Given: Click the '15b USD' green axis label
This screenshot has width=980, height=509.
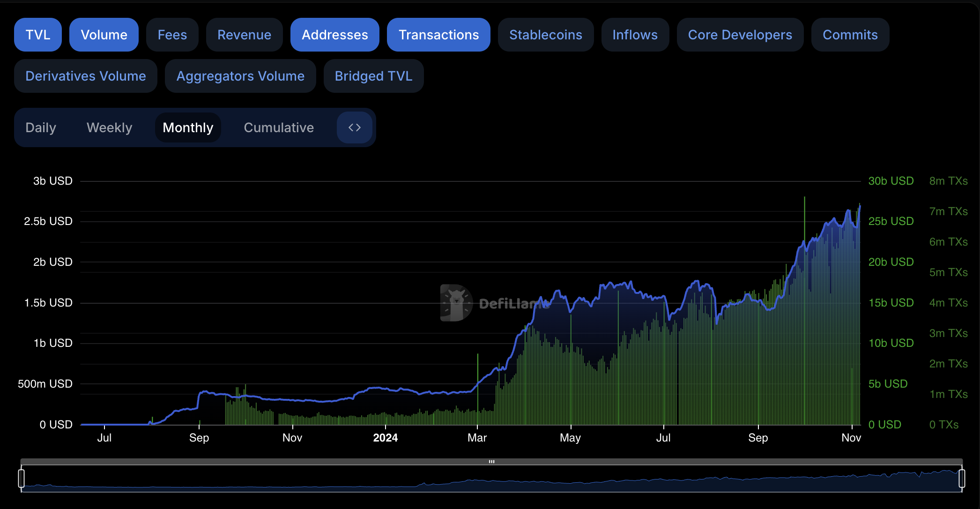Looking at the screenshot, I should coord(891,303).
